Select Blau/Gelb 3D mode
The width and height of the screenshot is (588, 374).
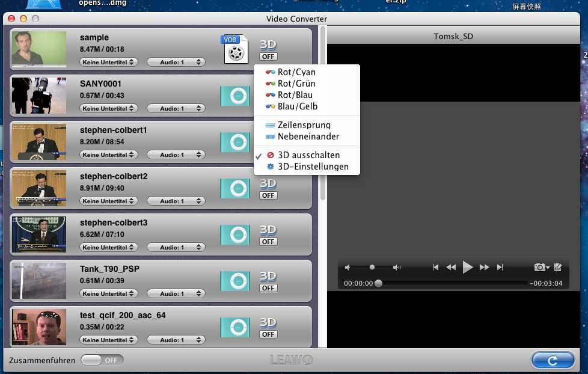click(307, 106)
